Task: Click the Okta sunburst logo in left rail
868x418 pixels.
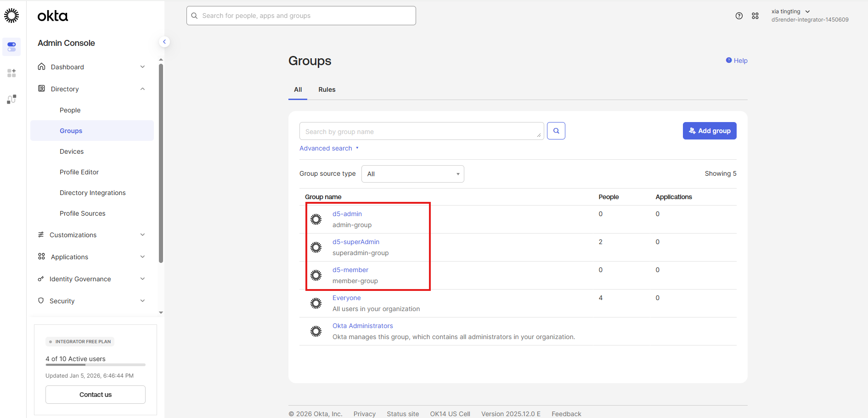Action: pyautogui.click(x=11, y=16)
